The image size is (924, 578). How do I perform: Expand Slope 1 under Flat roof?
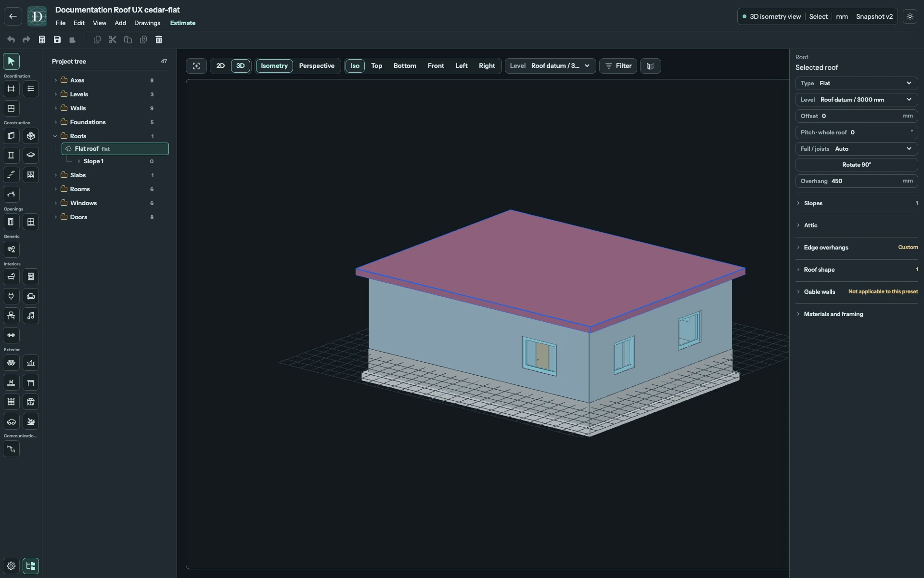(79, 161)
